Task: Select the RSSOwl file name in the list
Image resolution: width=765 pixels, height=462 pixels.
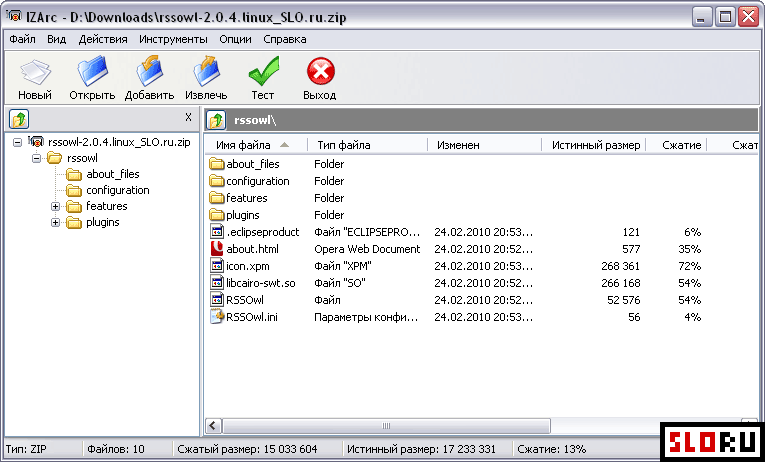Action: pos(245,300)
